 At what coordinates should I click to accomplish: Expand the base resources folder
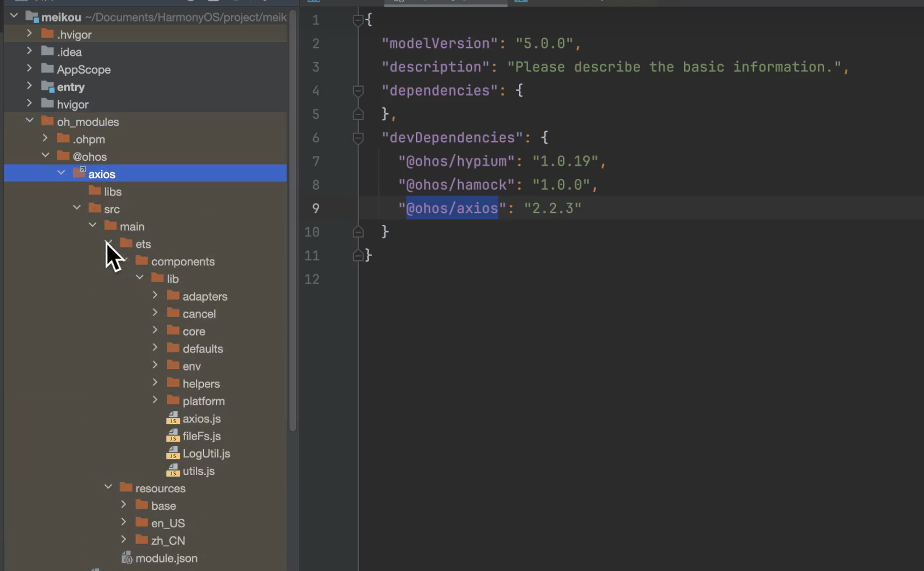click(124, 505)
